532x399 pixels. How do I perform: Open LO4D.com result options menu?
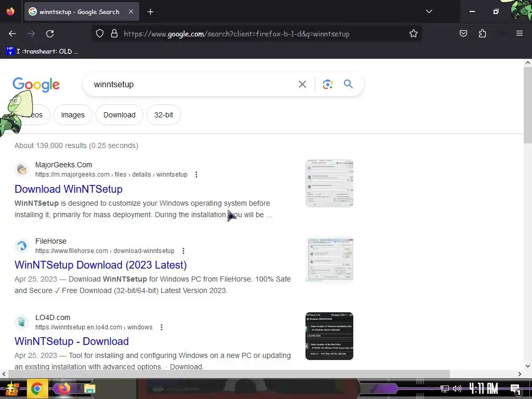(x=162, y=327)
